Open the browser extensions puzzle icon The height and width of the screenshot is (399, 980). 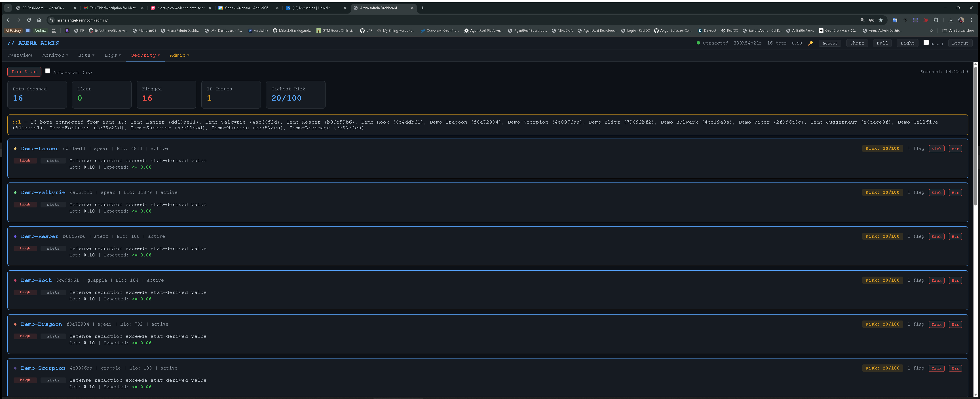(x=936, y=20)
